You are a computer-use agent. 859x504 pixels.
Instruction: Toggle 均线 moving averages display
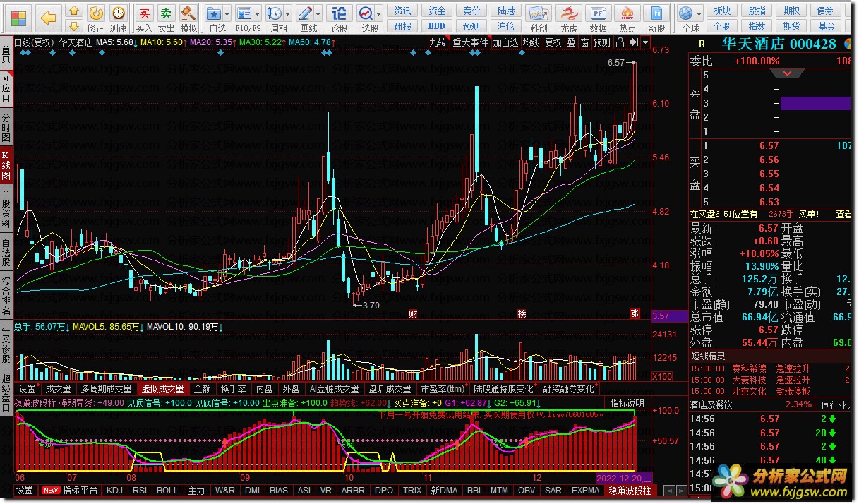pos(531,42)
